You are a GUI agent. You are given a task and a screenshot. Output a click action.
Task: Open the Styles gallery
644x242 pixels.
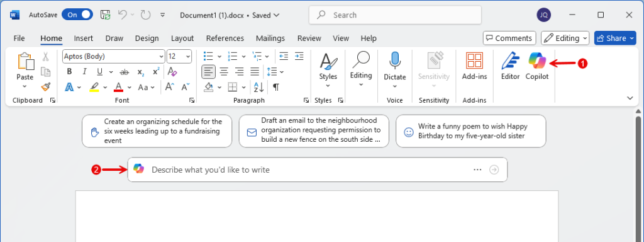pos(328,69)
